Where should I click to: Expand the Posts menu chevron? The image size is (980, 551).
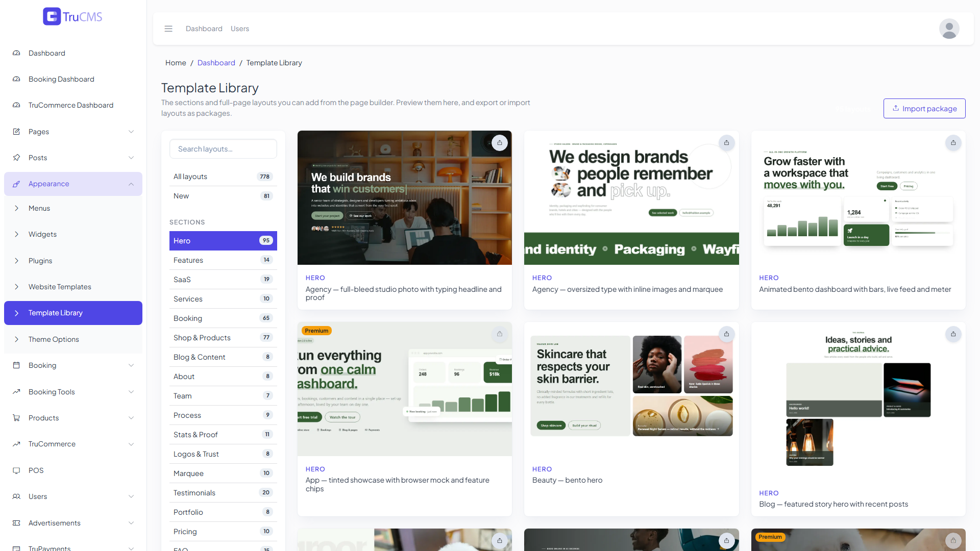[131, 158]
